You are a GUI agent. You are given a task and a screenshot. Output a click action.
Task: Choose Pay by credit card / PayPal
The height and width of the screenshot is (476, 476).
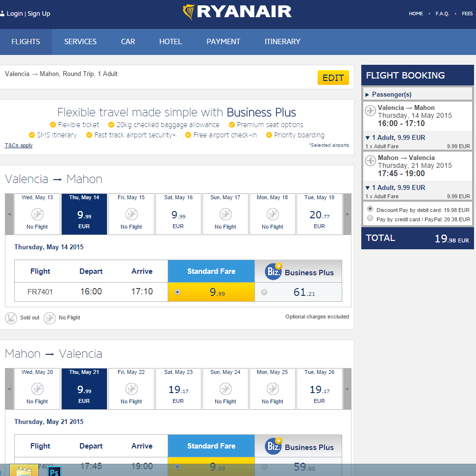[x=370, y=218]
